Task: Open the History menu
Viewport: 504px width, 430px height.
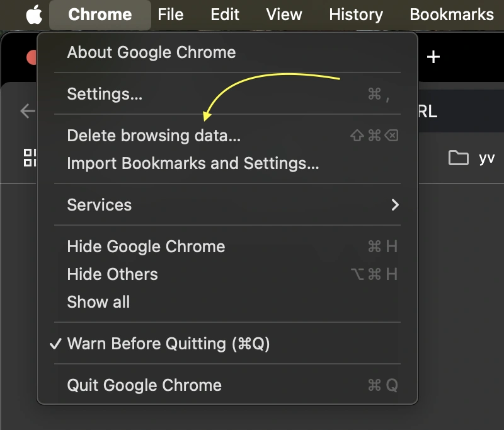Action: [356, 15]
